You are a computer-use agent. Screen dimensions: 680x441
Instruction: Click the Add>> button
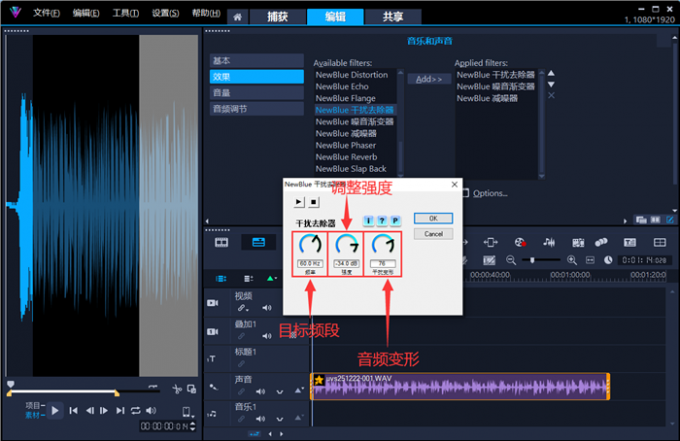[428, 79]
